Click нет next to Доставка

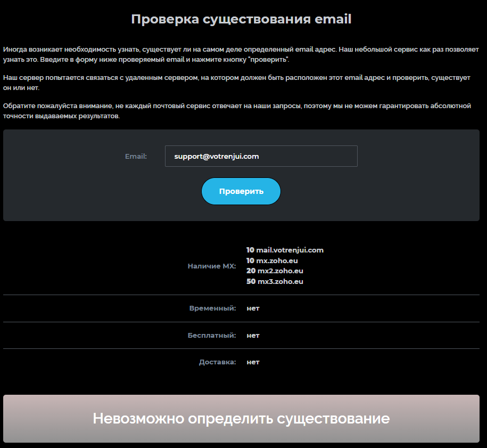click(253, 362)
